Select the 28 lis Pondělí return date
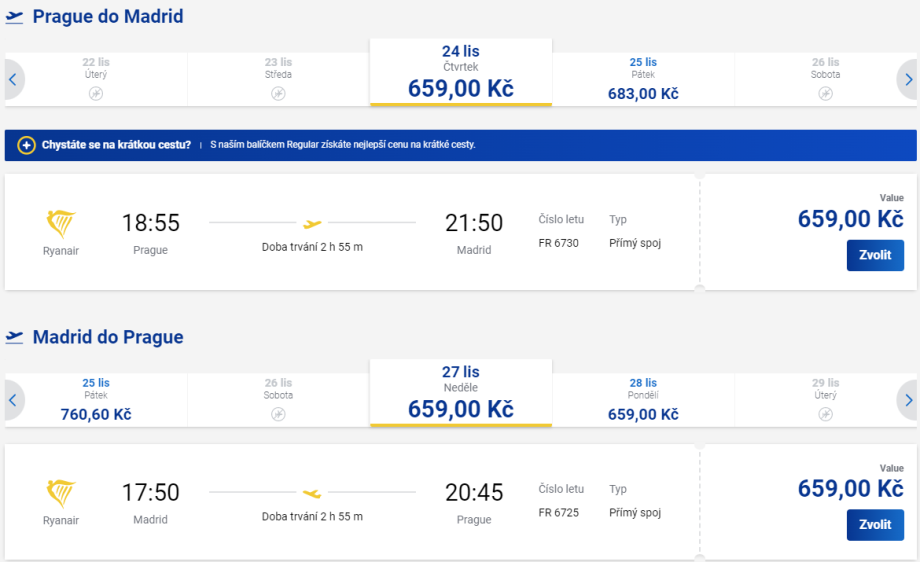Image resolution: width=920 pixels, height=562 pixels. (x=643, y=399)
